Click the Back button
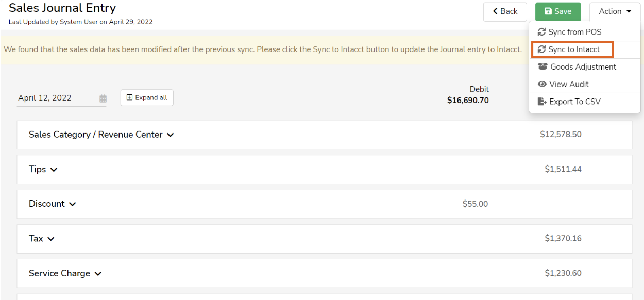Image resolution: width=644 pixels, height=300 pixels. point(505,11)
